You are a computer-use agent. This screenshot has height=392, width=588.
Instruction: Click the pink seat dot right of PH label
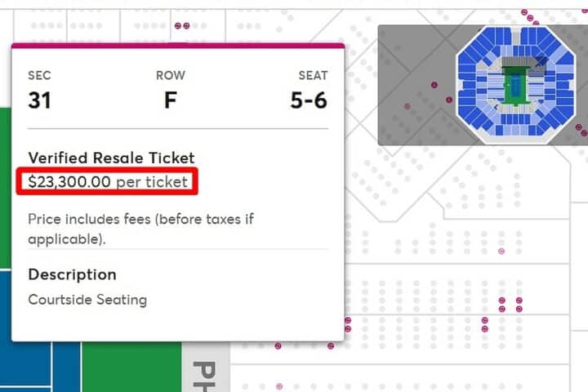pos(279,385)
